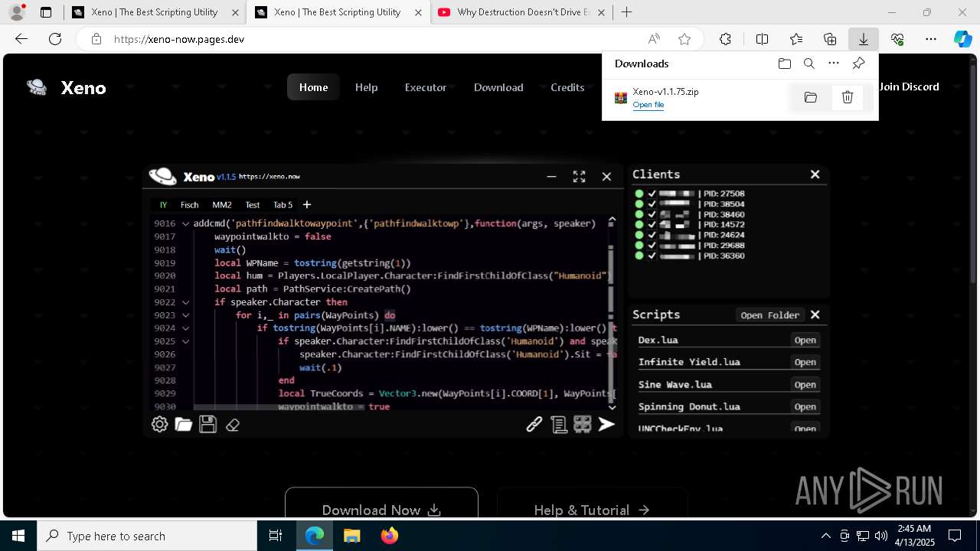Open browser essentials heart icon
This screenshot has width=980, height=551.
point(897,39)
